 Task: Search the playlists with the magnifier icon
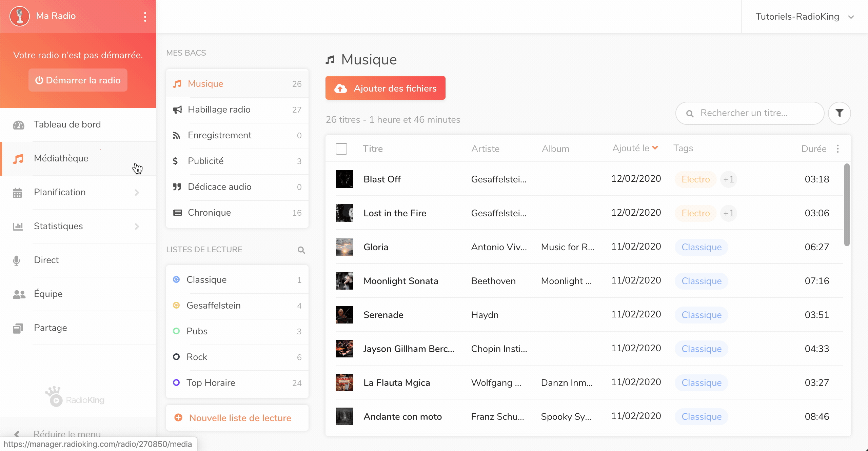tap(301, 250)
